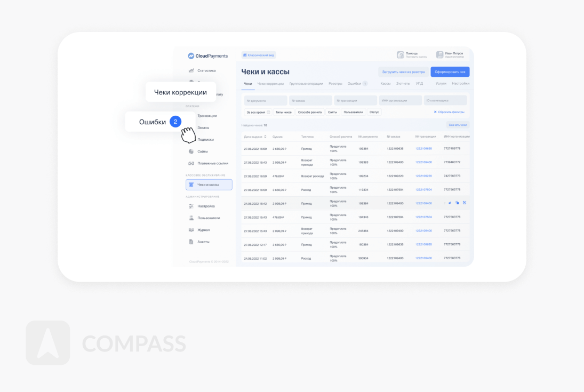The image size is (584, 392).
Task: Click the Статистика chart icon in sidebar
Action: click(x=191, y=70)
